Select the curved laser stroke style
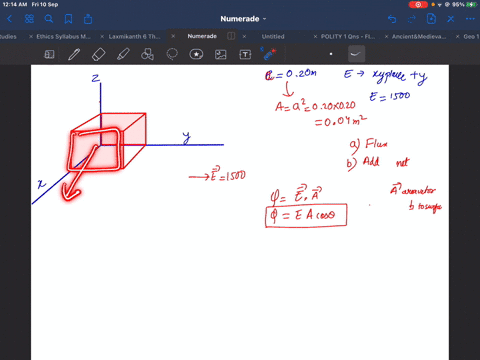This screenshot has height=360, width=480. coord(356,54)
